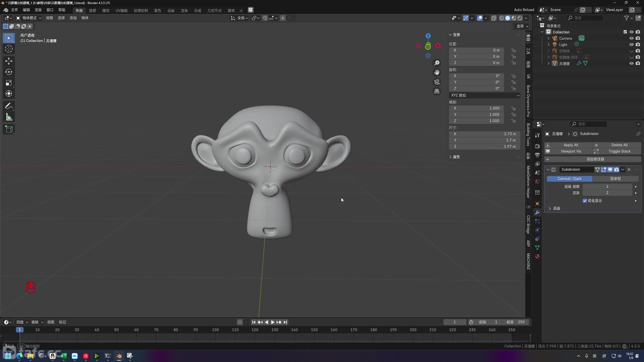
Task: Open the Material properties tab
Action: (x=537, y=256)
